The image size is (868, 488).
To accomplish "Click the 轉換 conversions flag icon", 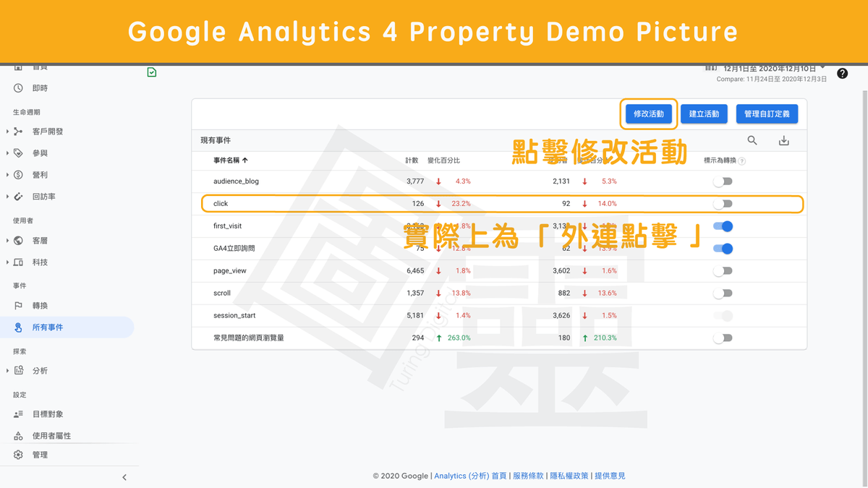I will click(x=18, y=306).
